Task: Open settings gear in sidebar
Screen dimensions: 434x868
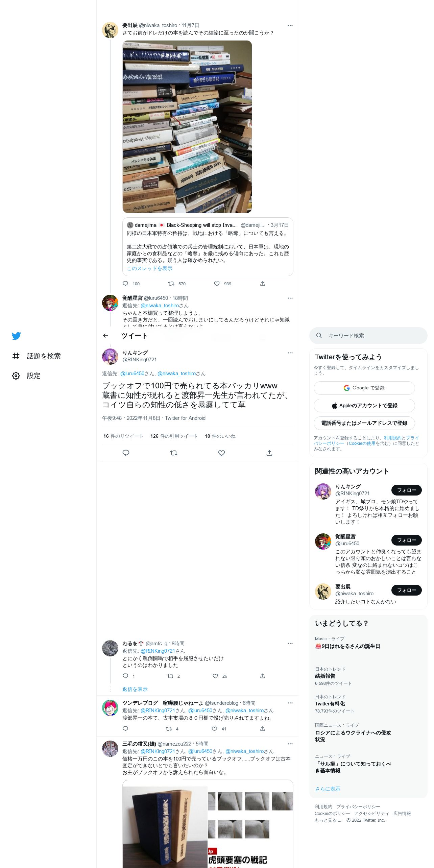Action: 16,376
